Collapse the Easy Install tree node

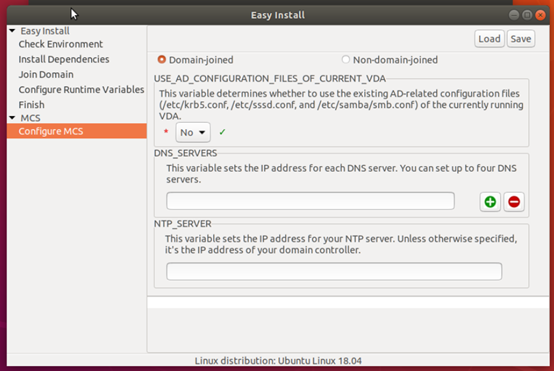12,31
